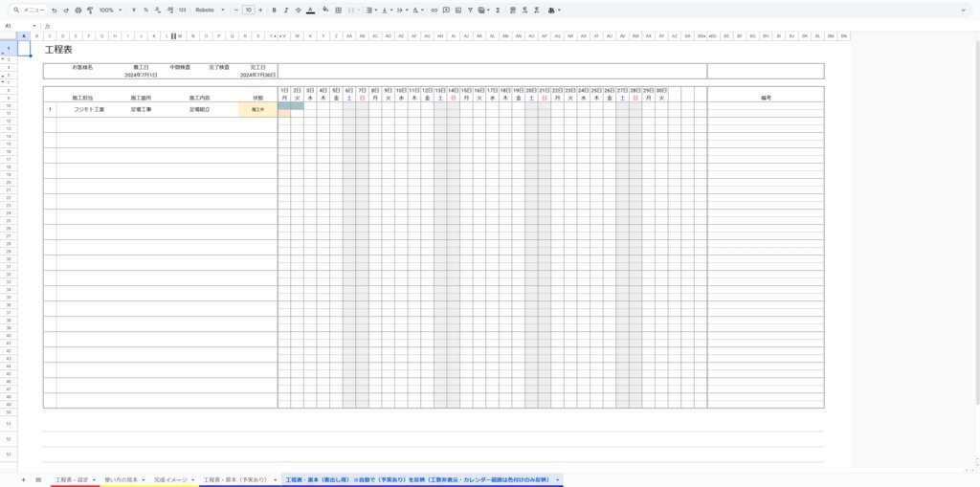Insert a comment
The image size is (980, 487).
(x=446, y=11)
